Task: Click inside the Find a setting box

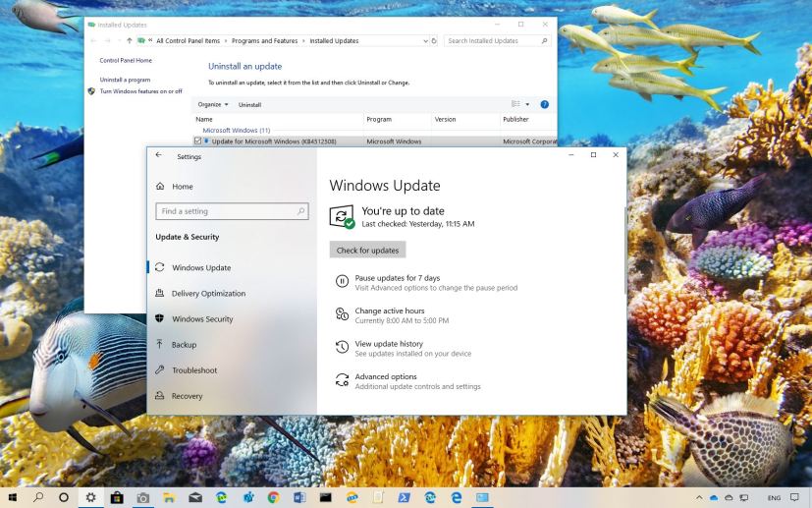Action: [x=232, y=211]
